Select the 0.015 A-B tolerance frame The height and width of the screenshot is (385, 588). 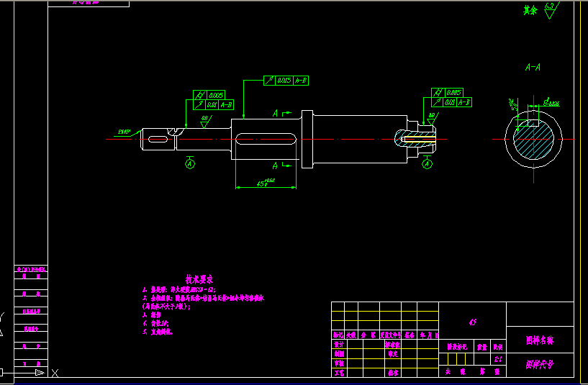pos(286,81)
